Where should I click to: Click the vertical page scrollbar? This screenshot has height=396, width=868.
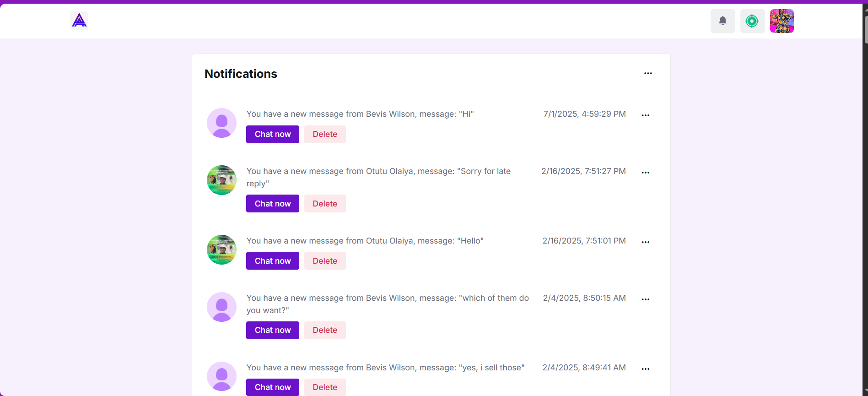tap(865, 27)
